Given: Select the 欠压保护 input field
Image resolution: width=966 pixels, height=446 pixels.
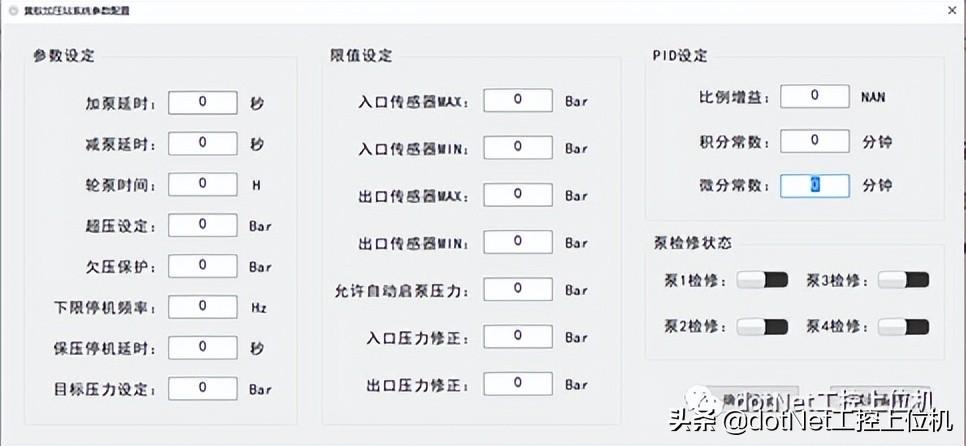Looking at the screenshot, I should (x=202, y=266).
